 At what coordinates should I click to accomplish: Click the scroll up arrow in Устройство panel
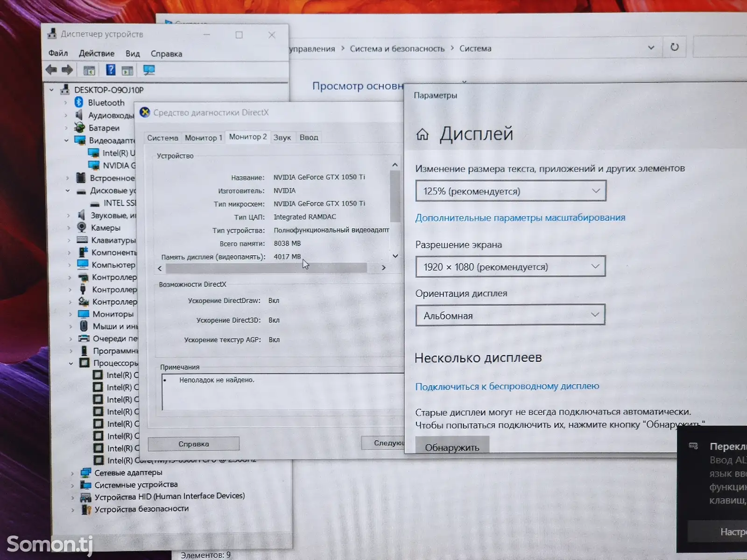pos(395,165)
